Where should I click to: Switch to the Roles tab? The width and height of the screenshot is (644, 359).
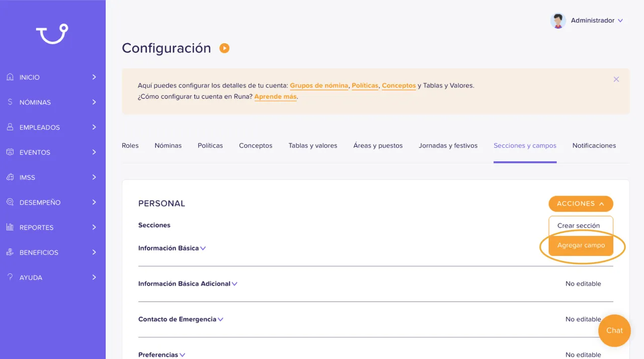(130, 146)
